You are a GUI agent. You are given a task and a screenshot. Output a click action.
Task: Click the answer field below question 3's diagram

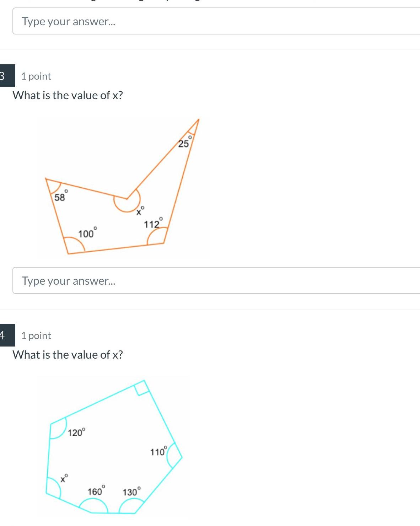point(142,280)
